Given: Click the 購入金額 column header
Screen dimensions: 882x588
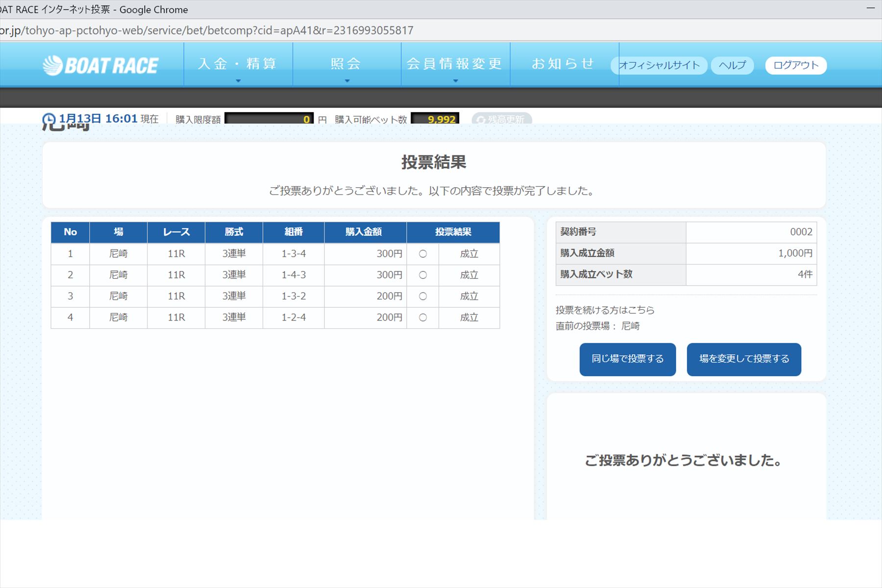Looking at the screenshot, I should (365, 232).
